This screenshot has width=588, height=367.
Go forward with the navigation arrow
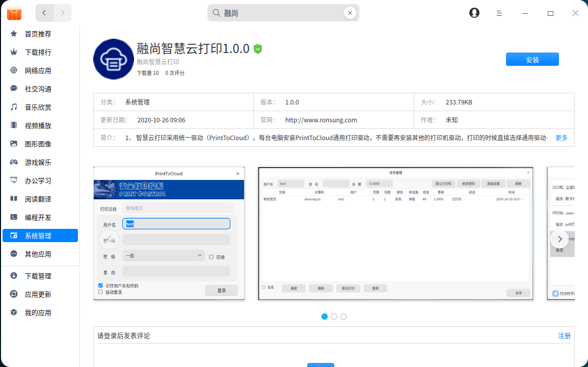[x=63, y=13]
